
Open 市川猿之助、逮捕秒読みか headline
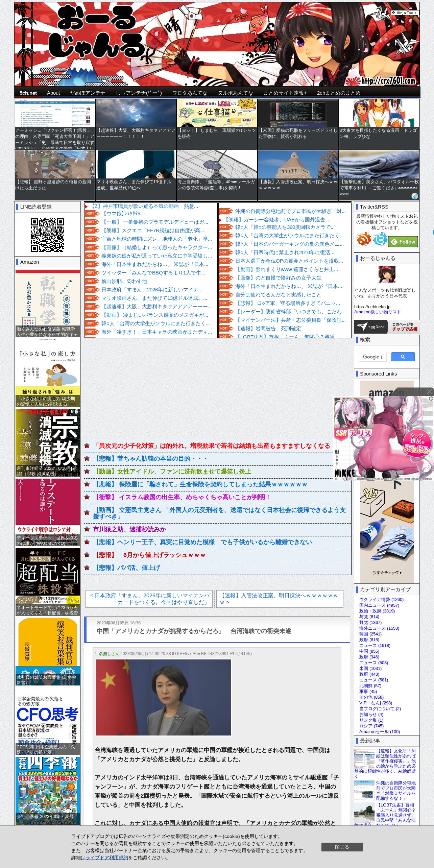pyautogui.click(x=129, y=529)
